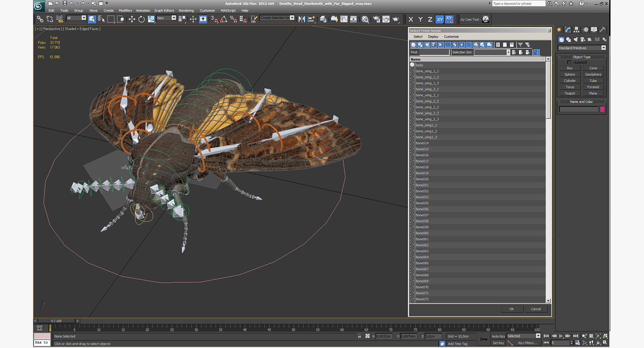Open the Display menu in Select From Scene
Screen dimensions: 644x348
[433, 37]
